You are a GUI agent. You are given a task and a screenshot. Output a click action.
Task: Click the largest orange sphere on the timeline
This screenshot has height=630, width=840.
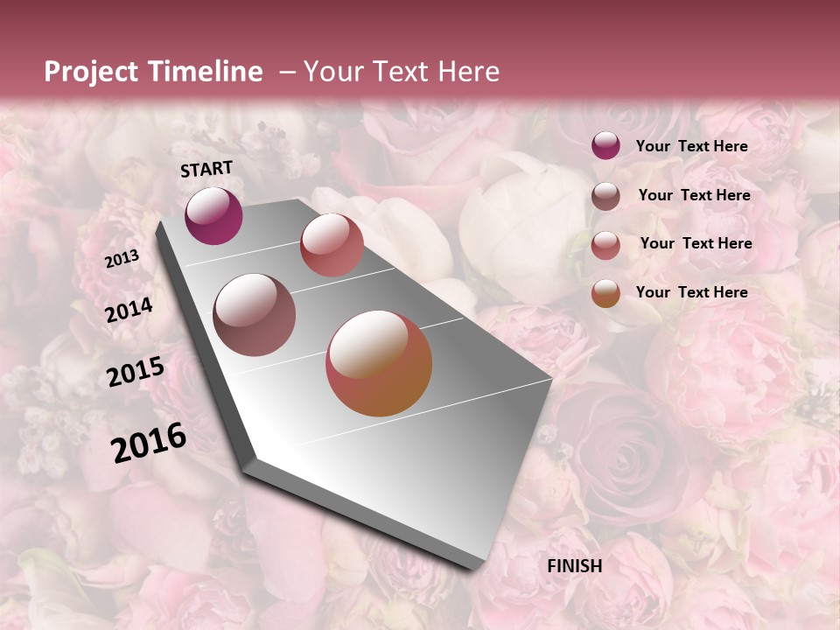click(379, 363)
